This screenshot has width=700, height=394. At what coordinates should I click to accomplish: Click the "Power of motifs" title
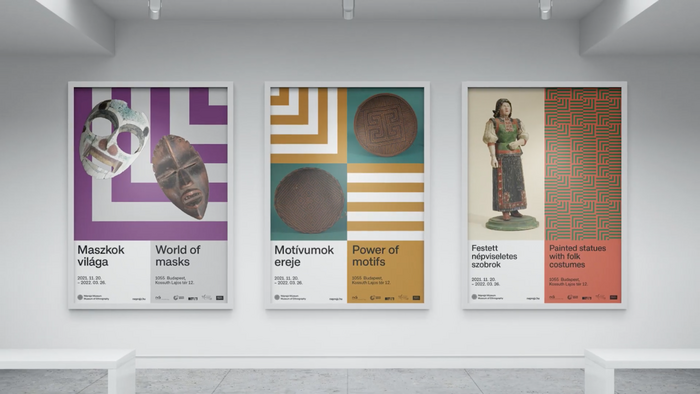point(375,256)
